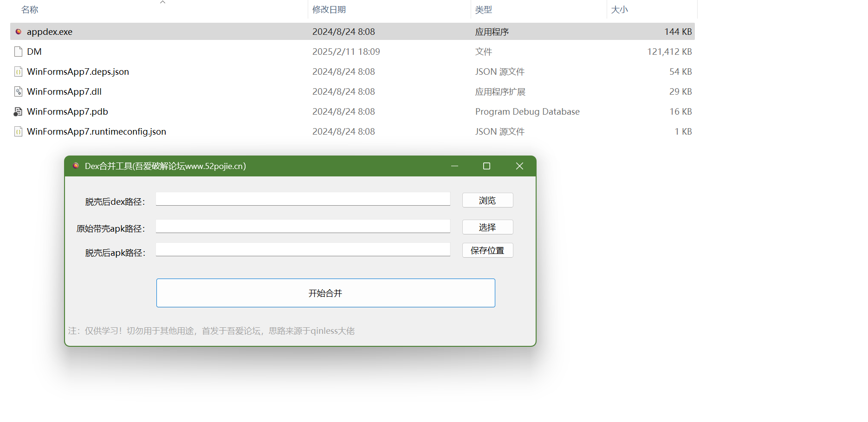
Task: Focus the 原始带壳apk路径 text field
Action: click(x=303, y=226)
